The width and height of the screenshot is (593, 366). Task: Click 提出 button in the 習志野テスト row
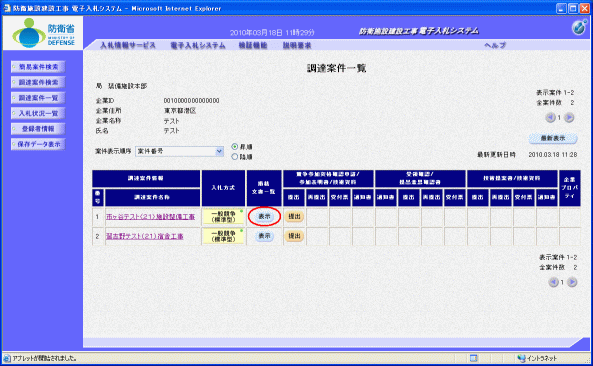[x=294, y=236]
